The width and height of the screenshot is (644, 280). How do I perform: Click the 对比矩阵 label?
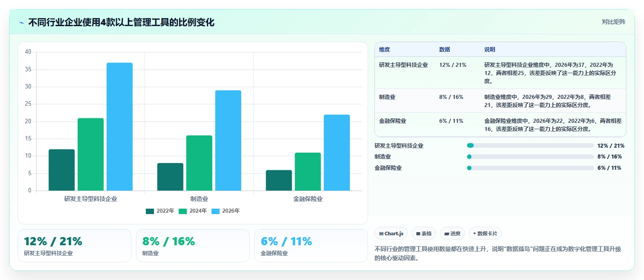(613, 22)
